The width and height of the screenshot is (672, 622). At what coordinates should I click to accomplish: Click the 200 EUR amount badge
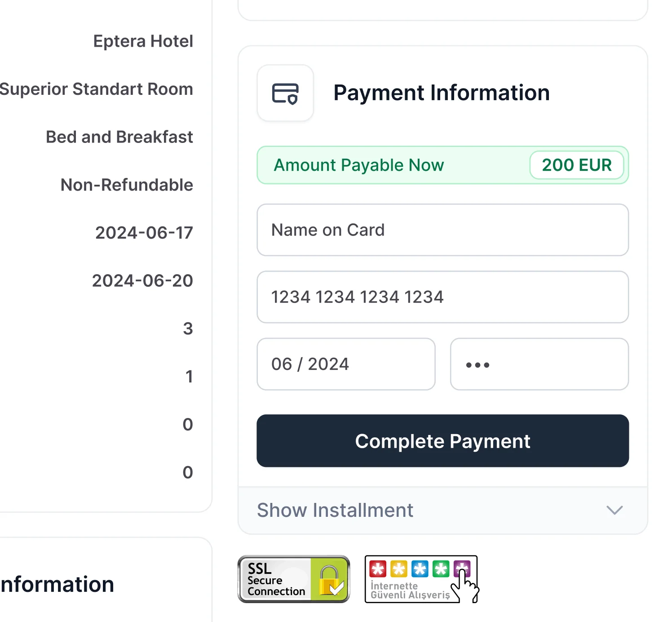point(577,165)
